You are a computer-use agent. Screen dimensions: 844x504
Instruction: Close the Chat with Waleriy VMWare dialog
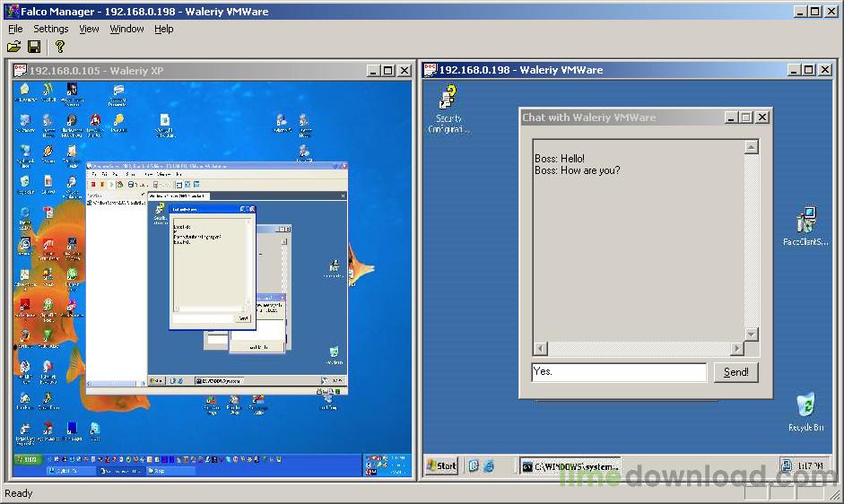point(761,117)
